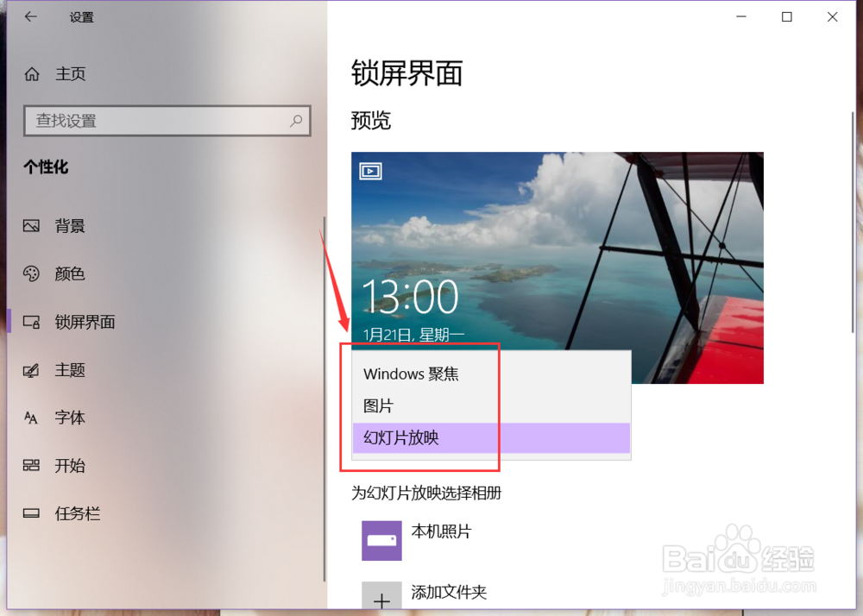
Task: Open the home icon 主页
Action: (32, 73)
